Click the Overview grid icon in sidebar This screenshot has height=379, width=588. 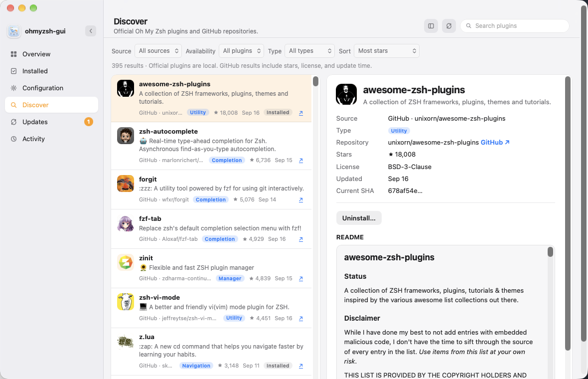(x=14, y=54)
